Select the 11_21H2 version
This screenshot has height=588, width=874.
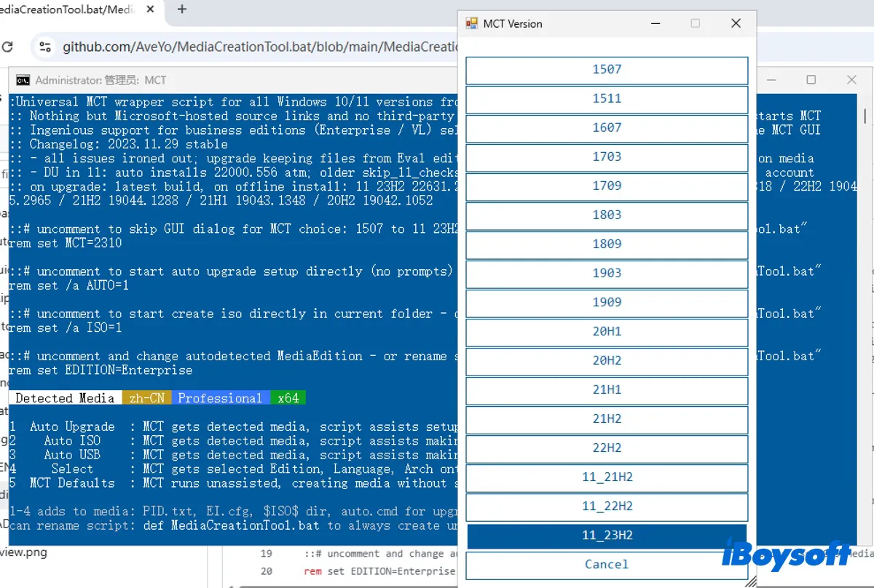(x=607, y=477)
